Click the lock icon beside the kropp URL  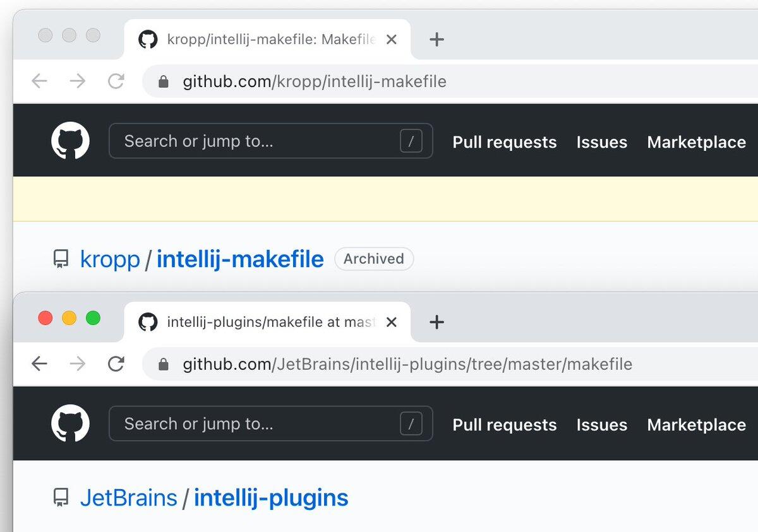pos(164,81)
